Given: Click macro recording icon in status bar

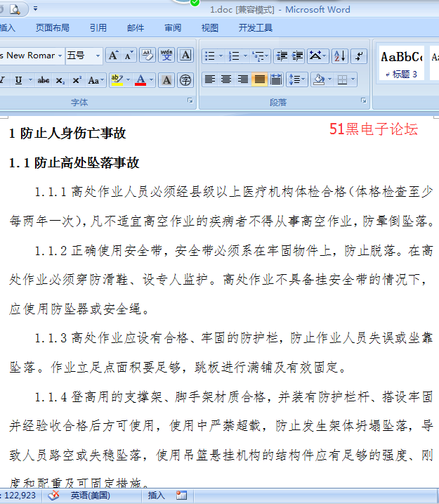Looking at the screenshot, I should click(x=181, y=496).
